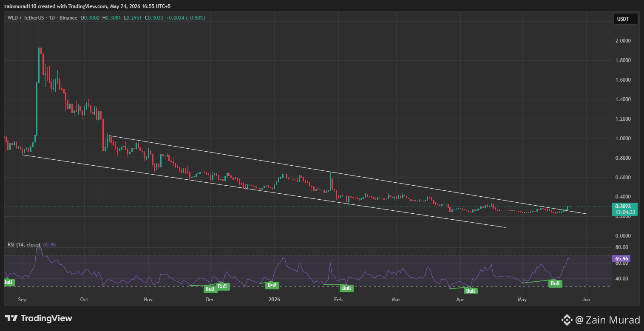Select the Bull label near the May RSI trendline
Image resolution: width=644 pixels, height=331 pixels.
click(x=555, y=283)
